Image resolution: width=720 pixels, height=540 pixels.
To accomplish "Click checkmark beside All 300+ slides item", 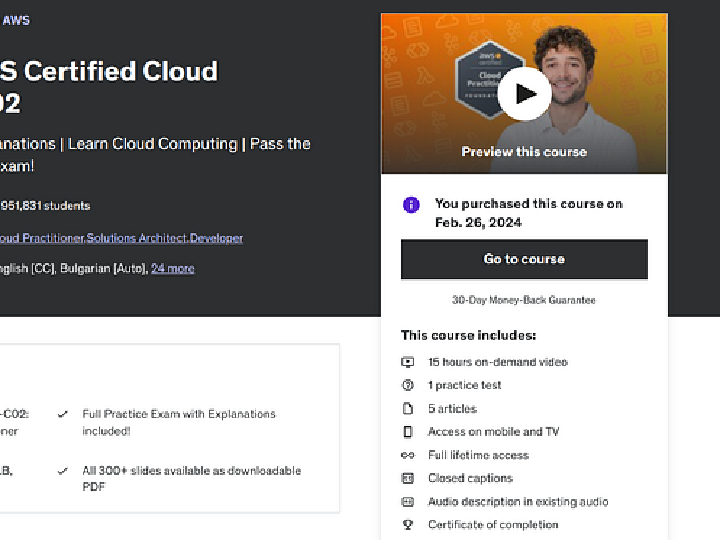I will [63, 471].
